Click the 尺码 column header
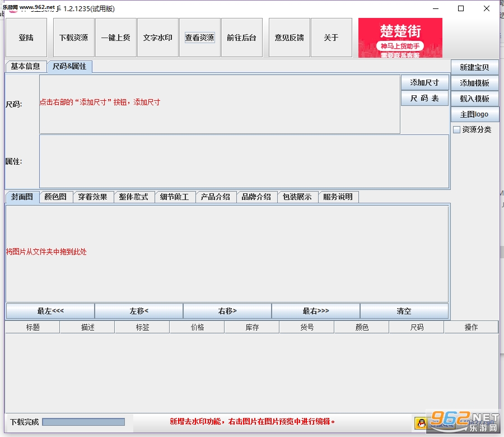This screenshot has height=437, width=504. pyautogui.click(x=417, y=327)
